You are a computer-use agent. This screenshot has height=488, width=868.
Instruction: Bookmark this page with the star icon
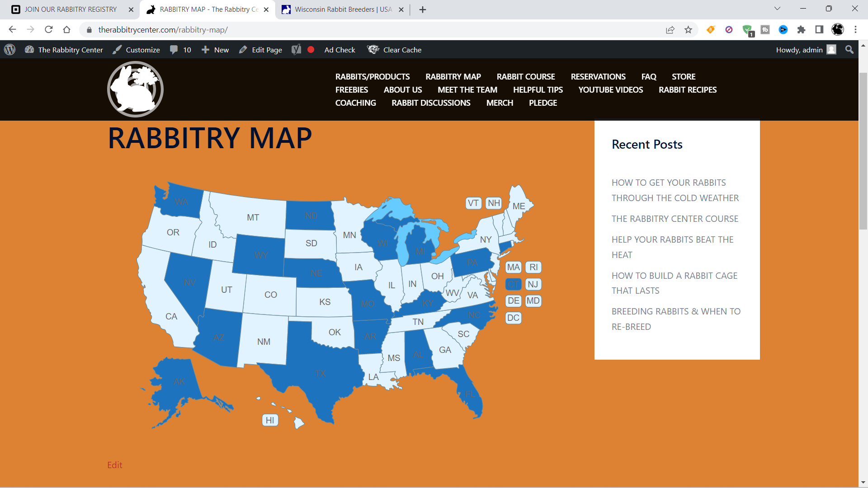pyautogui.click(x=688, y=30)
